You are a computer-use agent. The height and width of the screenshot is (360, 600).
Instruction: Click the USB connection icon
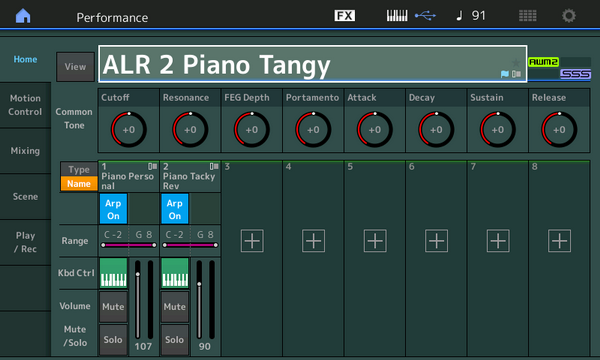(425, 16)
